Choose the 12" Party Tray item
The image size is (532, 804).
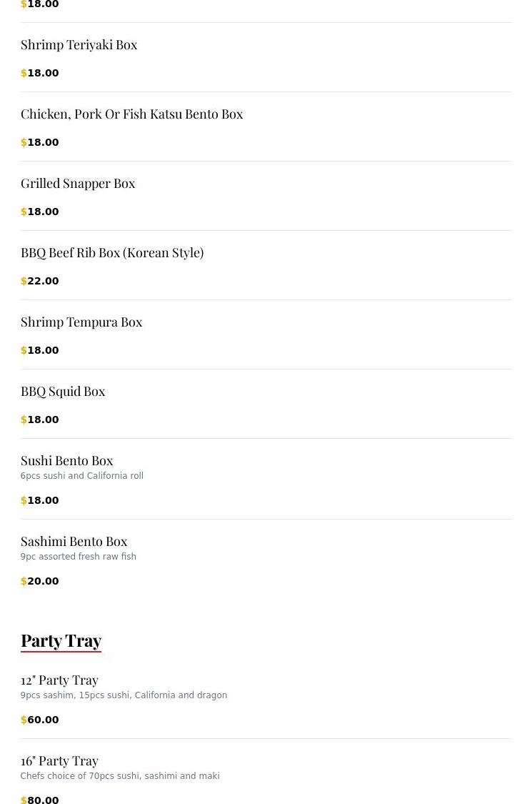point(59,680)
